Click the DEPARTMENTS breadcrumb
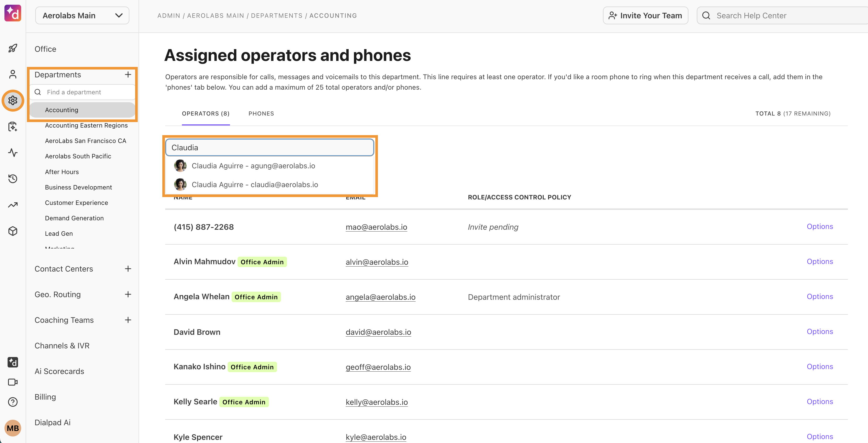 click(277, 15)
